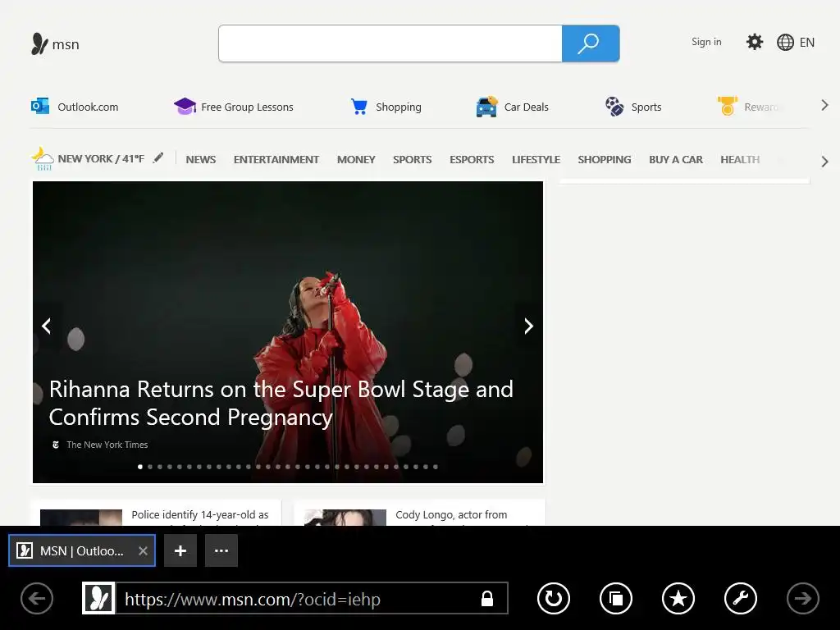The height and width of the screenshot is (630, 840).
Task: Select the second carousel dot
Action: tap(150, 467)
